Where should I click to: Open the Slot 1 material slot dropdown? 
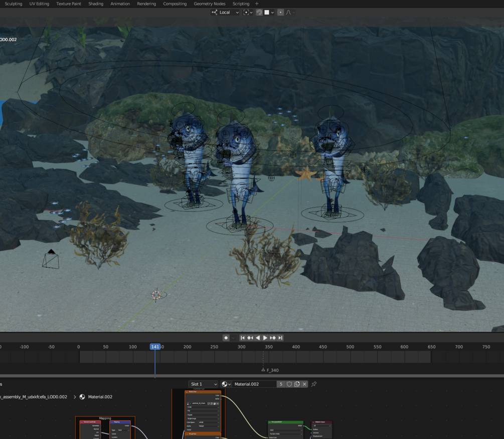click(203, 384)
